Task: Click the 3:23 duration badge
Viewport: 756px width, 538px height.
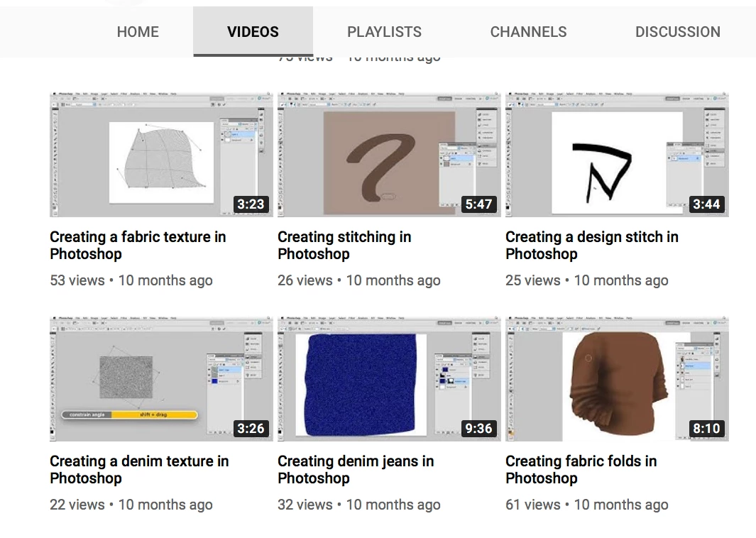Action: pos(251,204)
